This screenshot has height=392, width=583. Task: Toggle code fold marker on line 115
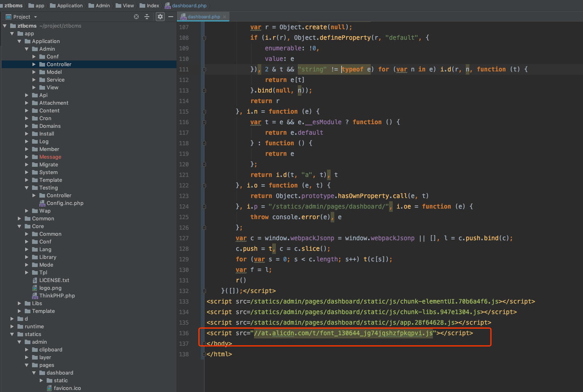click(204, 112)
